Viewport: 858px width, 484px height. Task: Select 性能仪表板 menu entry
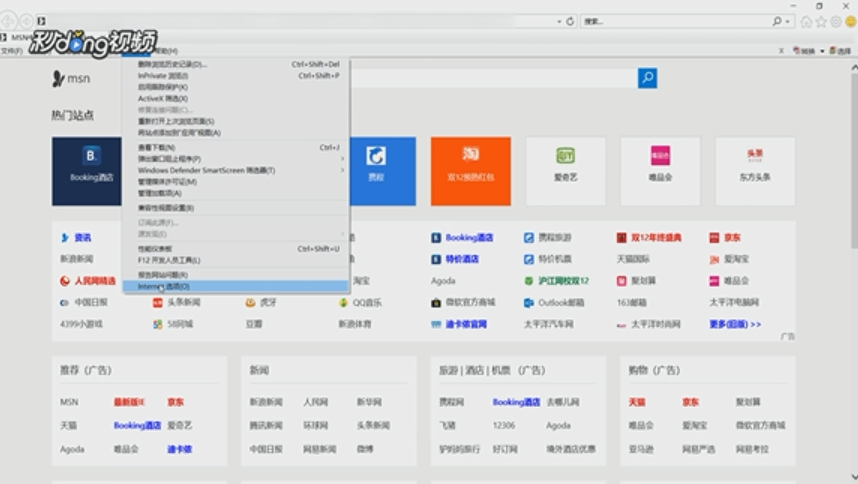(x=235, y=249)
